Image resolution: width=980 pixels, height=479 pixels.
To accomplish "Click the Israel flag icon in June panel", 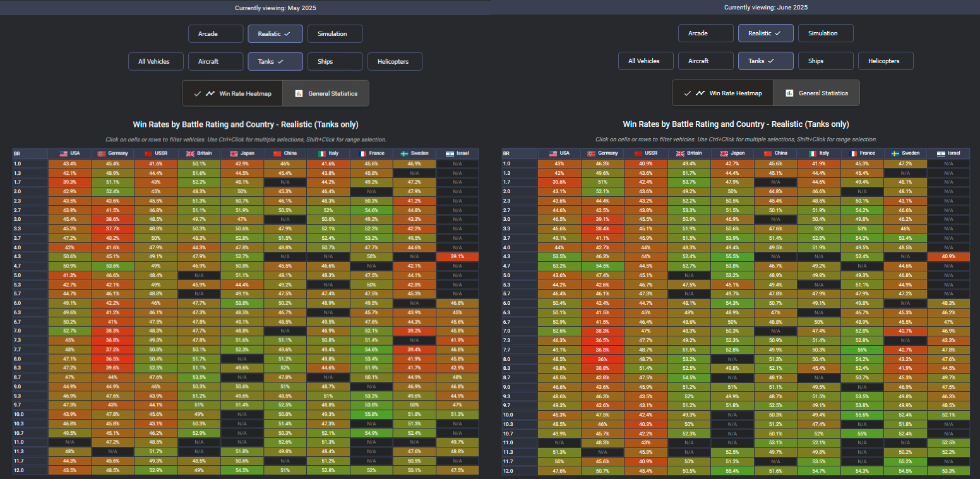I will coord(940,153).
